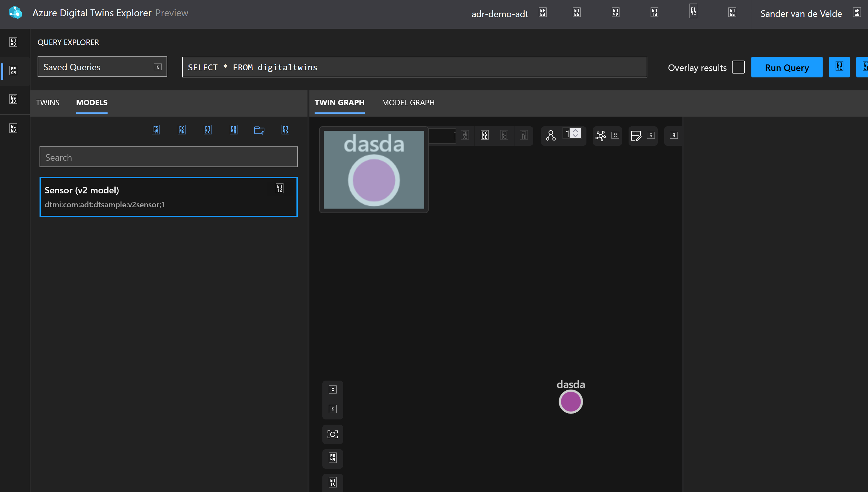Viewport: 868px width, 492px height.
Task: Click filter icon E71C at graph bottom
Action: pos(333,482)
